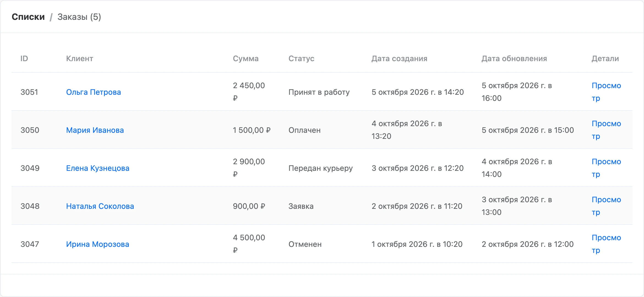
Task: View details of order 3051
Action: point(606,92)
